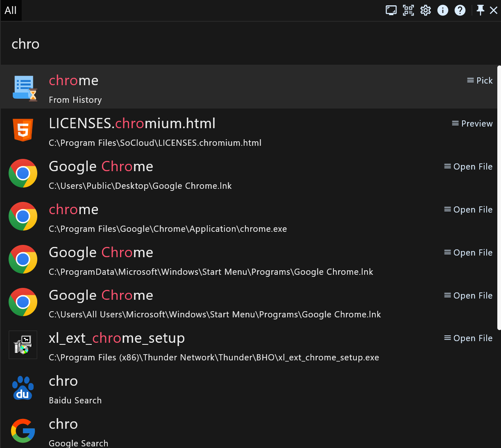Click the chro search input field
Viewport: 501px width, 448px height.
click(246, 44)
